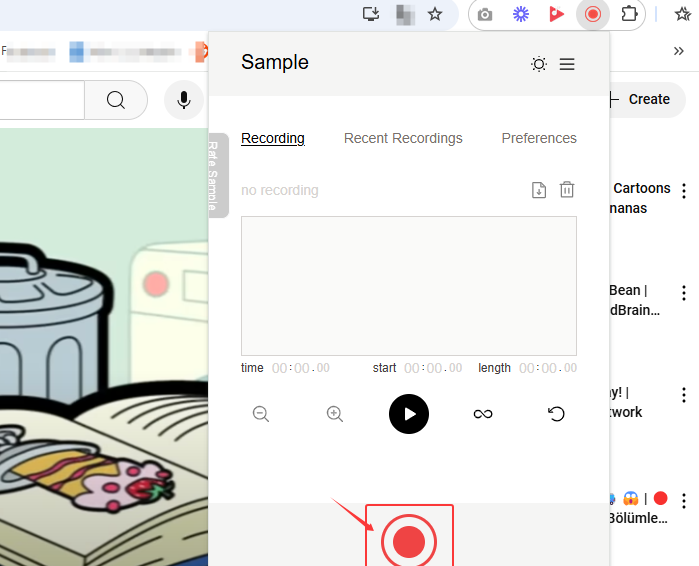The width and height of the screenshot is (699, 566).
Task: Click the 'no recording' label
Action: click(x=280, y=190)
